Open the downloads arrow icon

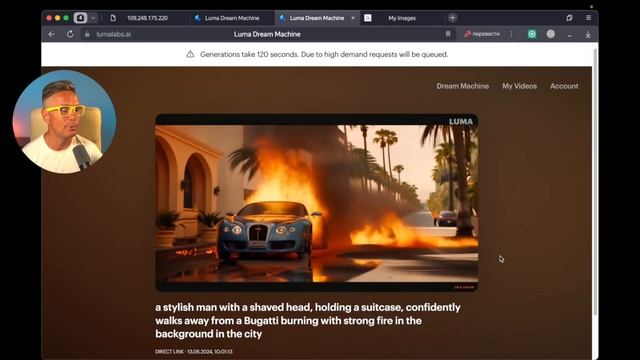pyautogui.click(x=588, y=35)
